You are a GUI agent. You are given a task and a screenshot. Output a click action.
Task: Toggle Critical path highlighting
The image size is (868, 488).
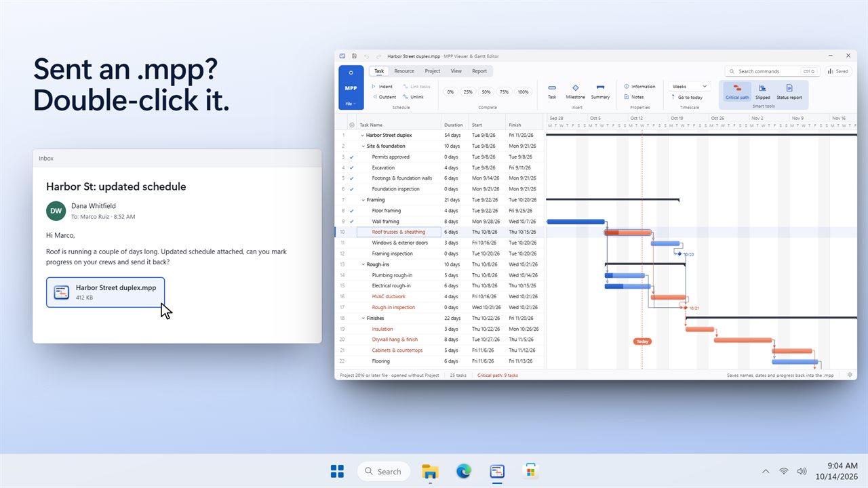tap(737, 91)
